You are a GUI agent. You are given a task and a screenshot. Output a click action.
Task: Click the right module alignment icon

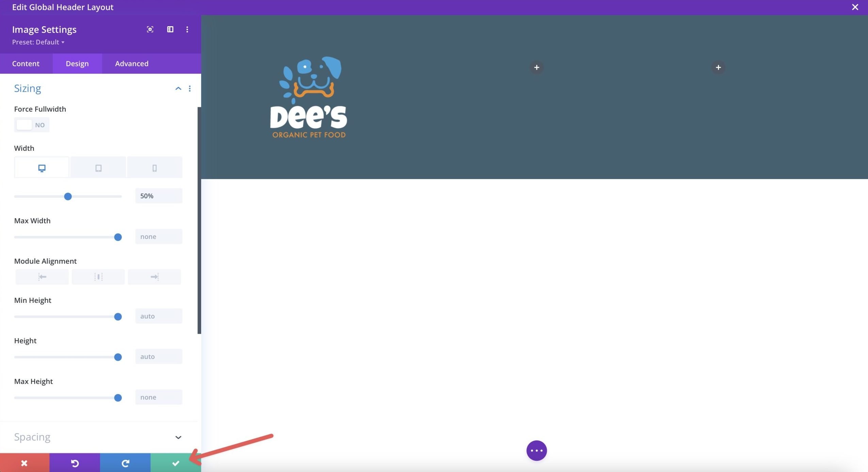coord(154,276)
